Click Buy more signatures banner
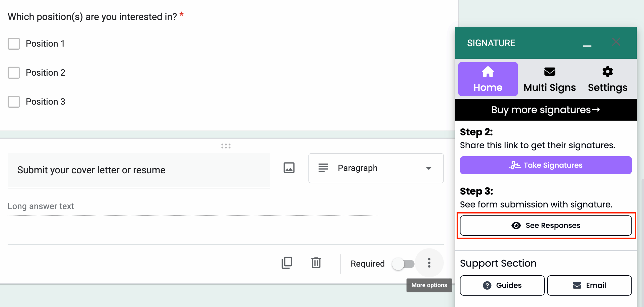 point(546,110)
